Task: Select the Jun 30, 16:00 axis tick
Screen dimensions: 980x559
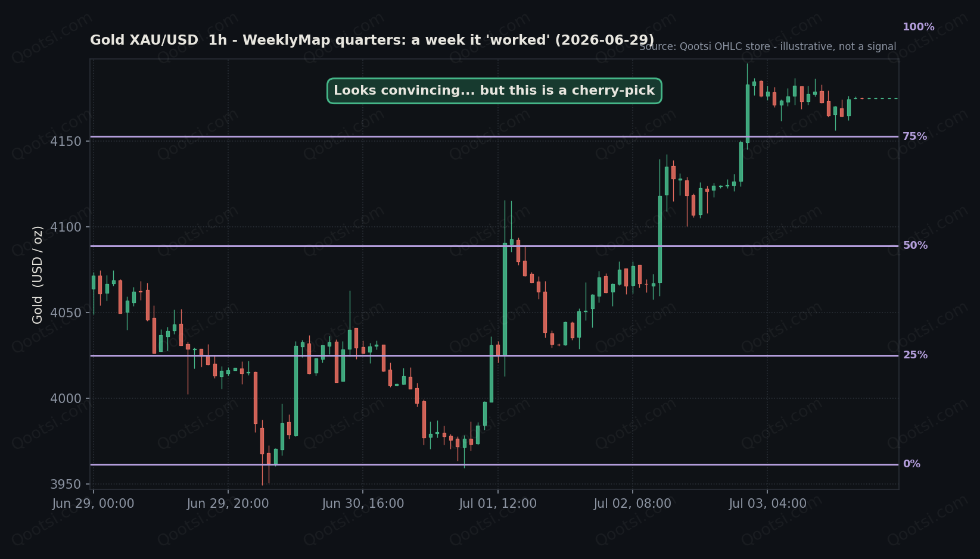Action: [363, 504]
